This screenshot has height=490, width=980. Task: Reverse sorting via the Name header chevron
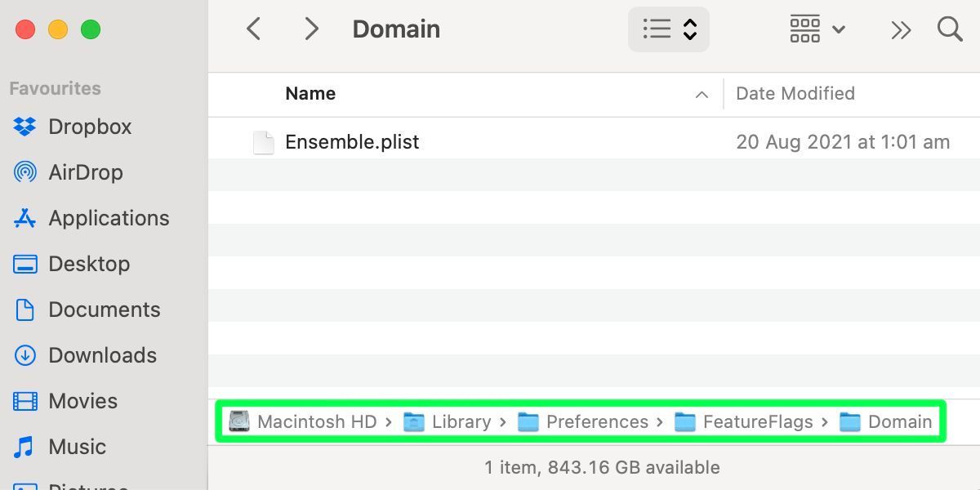702,94
